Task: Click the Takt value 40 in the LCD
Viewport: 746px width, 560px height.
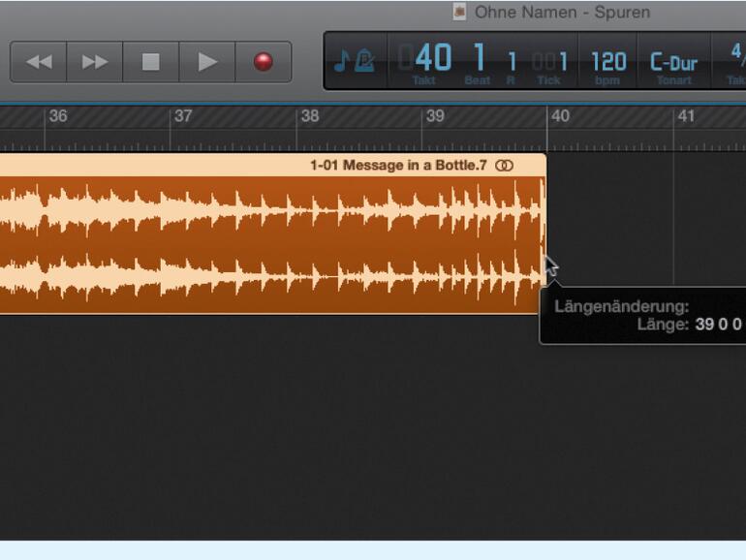Action: point(433,57)
